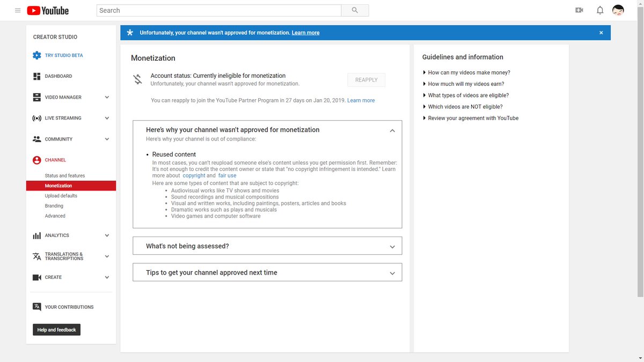This screenshot has width=644, height=362.
Task: Expand What types of videos are eligible
Action: (466, 95)
